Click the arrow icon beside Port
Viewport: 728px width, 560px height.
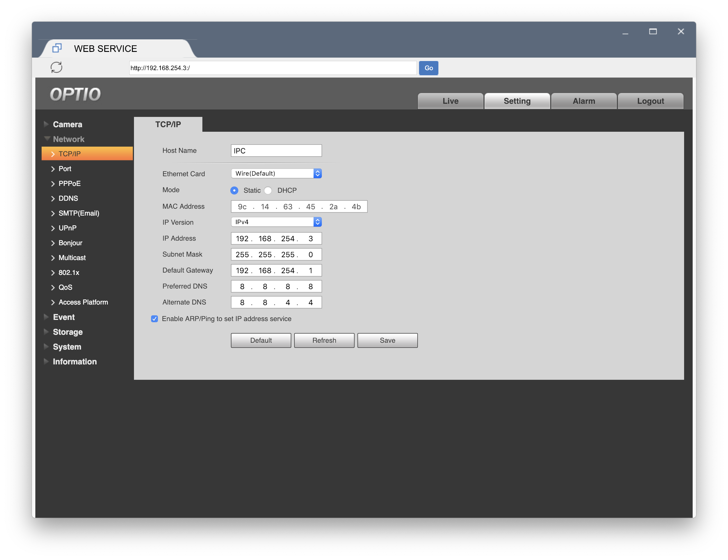[x=53, y=169]
